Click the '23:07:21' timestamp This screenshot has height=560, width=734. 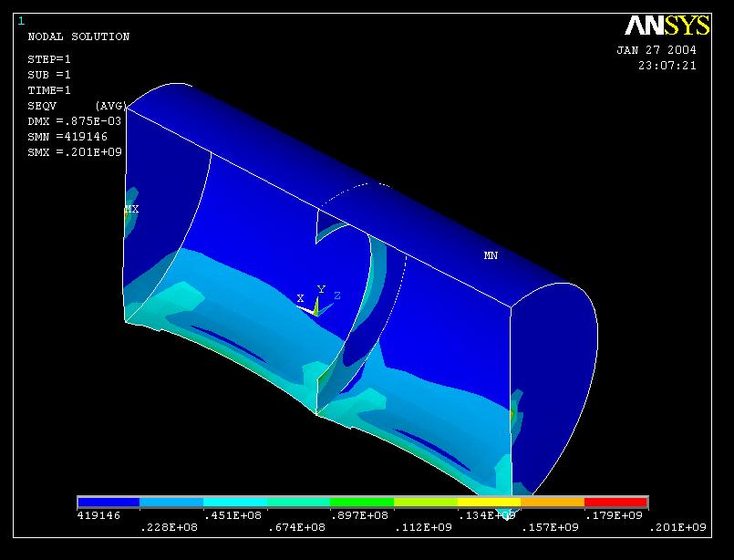pos(667,66)
